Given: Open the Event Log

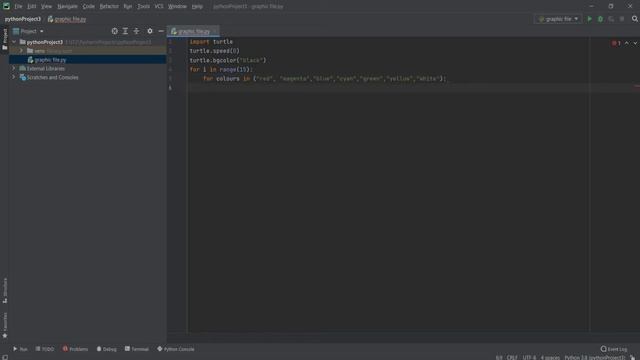Looking at the screenshot, I should click(613, 349).
